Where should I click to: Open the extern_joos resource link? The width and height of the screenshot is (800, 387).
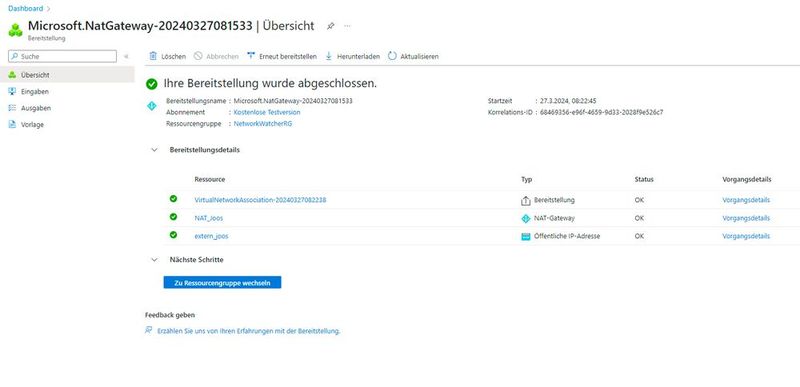[211, 236]
